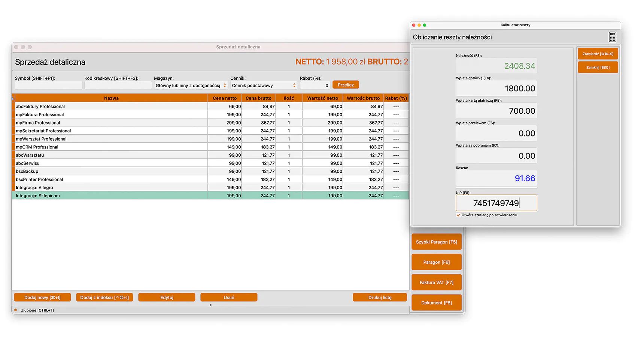Screen dimensions: 644x362
Task: Expand the Cennik podstawowy dropdown
Action: coord(264,86)
